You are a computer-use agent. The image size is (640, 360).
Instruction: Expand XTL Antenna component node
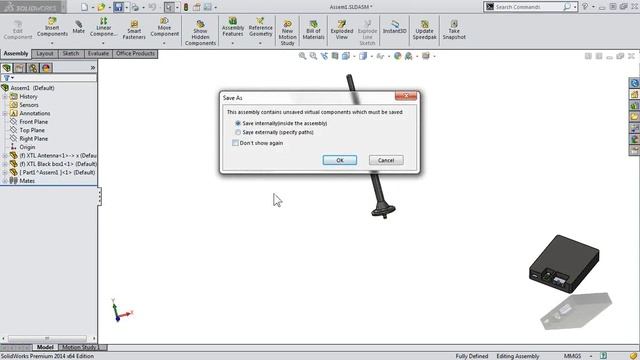tap(5, 156)
